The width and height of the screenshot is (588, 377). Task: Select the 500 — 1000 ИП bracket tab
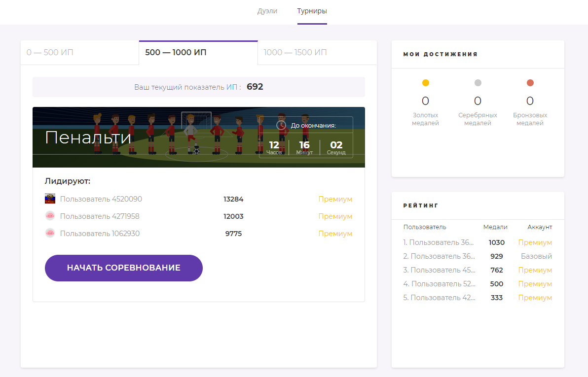tap(198, 52)
